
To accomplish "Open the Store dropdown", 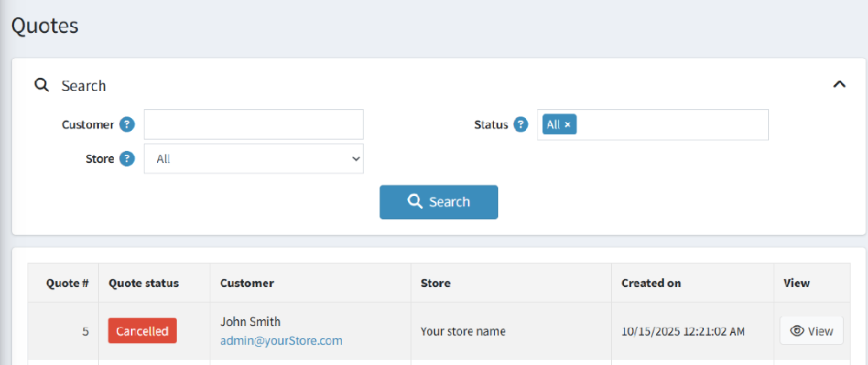I will pos(253,160).
